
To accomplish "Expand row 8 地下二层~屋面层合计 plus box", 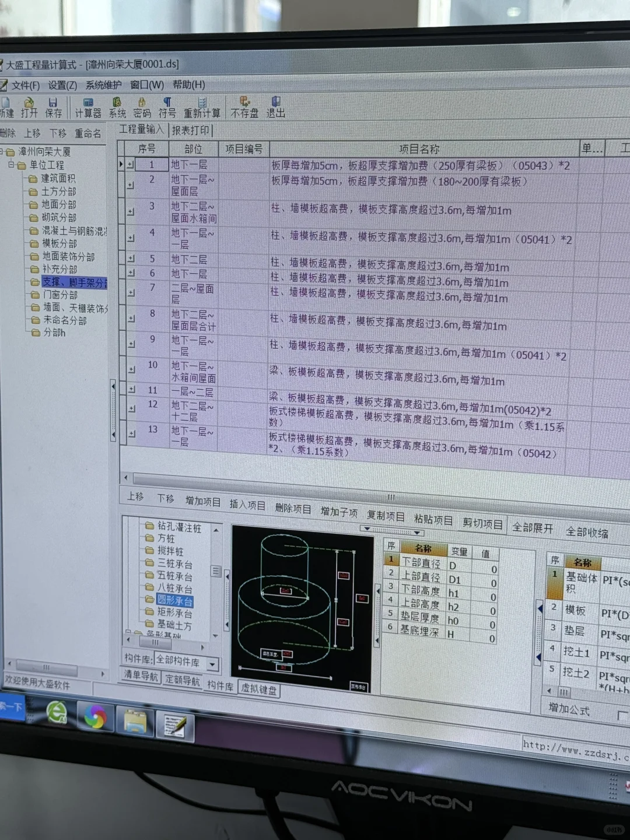I will coord(131,319).
